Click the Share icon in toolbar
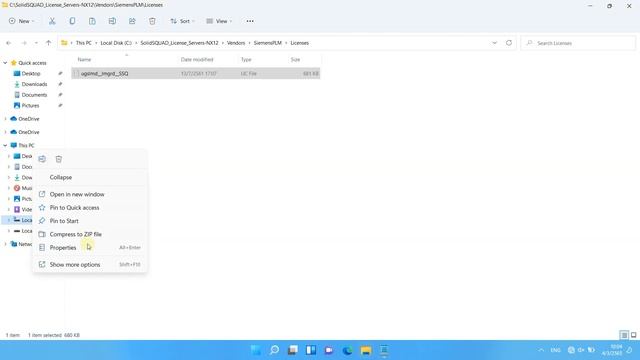This screenshot has width=640, height=360. point(132,21)
